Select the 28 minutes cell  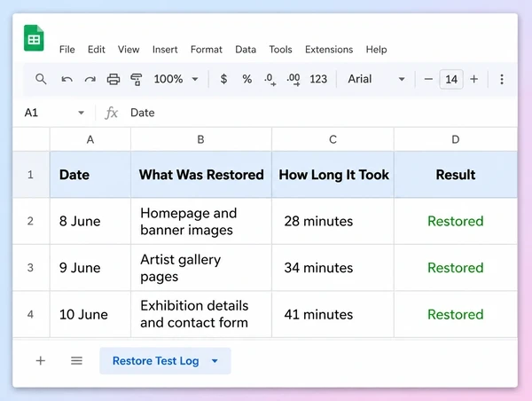pos(332,221)
